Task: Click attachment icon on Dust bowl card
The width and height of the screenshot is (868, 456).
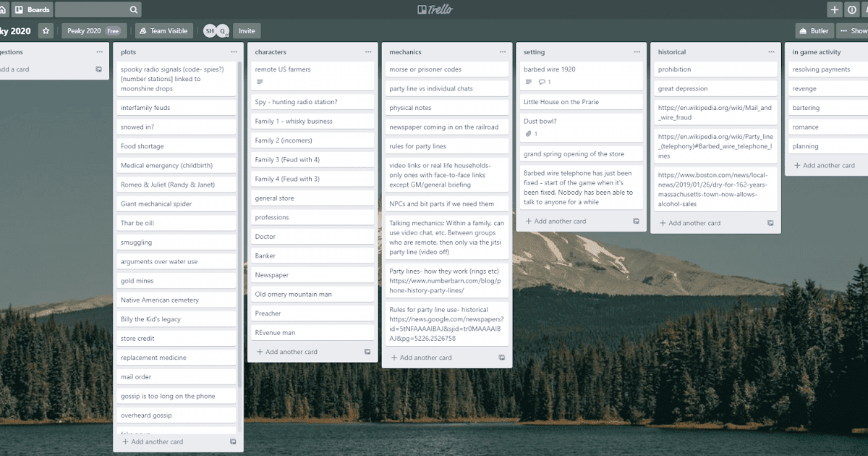Action: (529, 134)
